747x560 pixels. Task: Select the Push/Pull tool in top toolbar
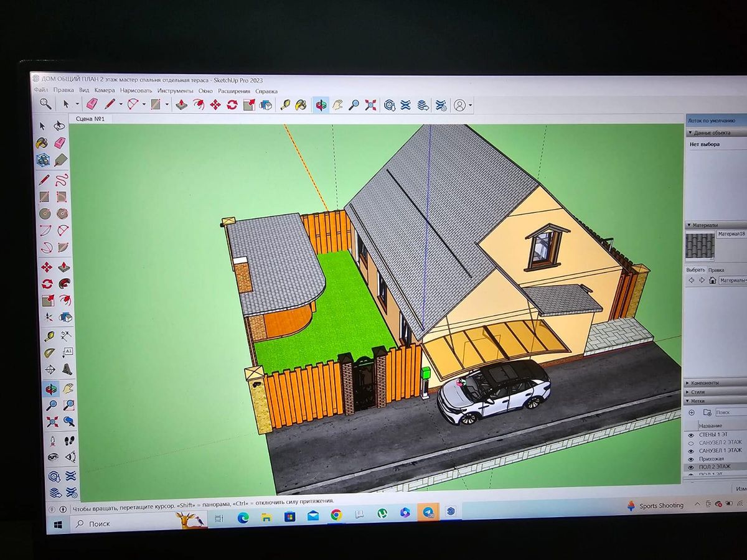tap(181, 105)
